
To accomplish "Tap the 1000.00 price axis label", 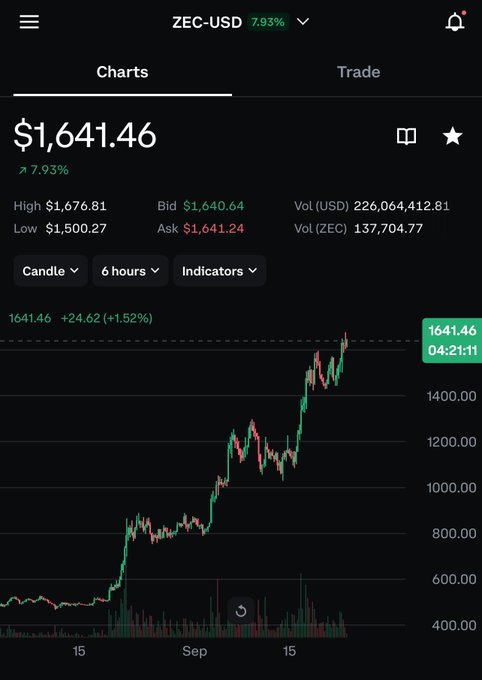I will click(x=452, y=488).
